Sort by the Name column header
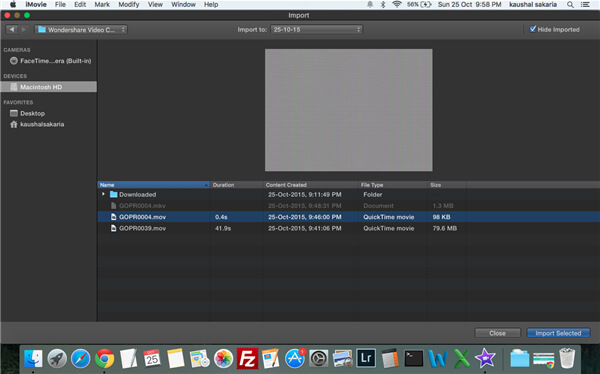 [153, 185]
